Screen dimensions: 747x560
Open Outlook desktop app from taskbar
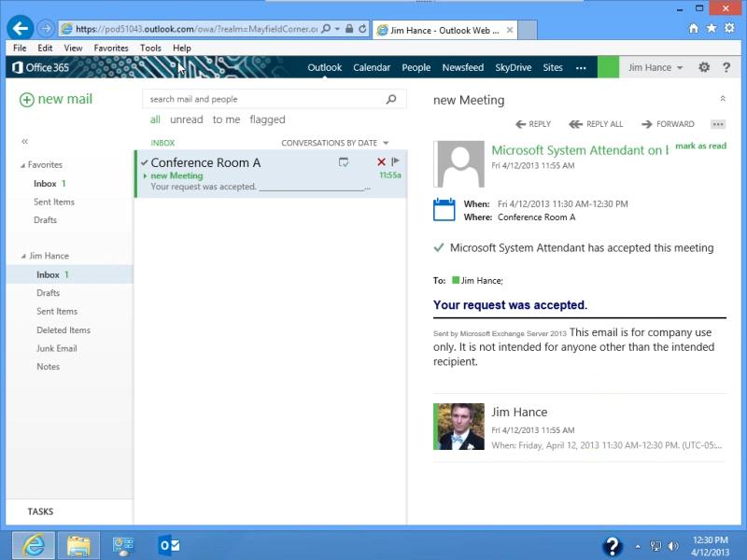(168, 546)
